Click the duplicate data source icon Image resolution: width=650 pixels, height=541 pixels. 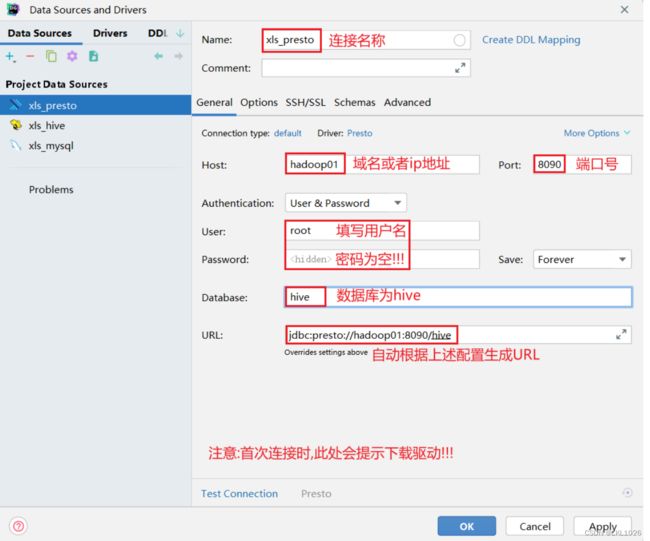tap(51, 58)
